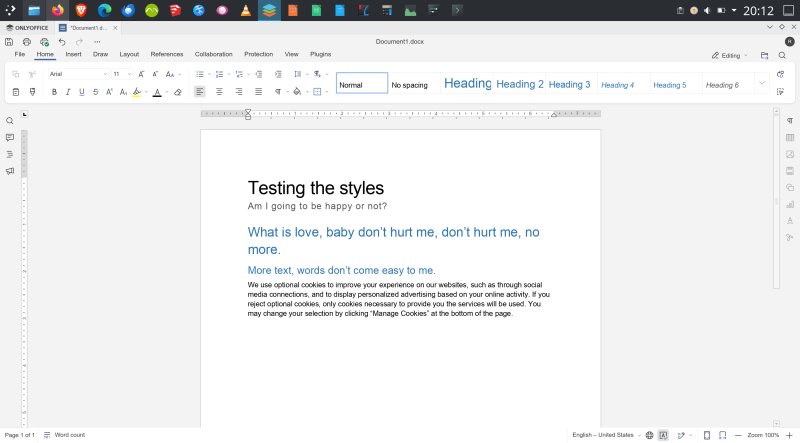
Task: Open the File menu
Action: tap(20, 54)
